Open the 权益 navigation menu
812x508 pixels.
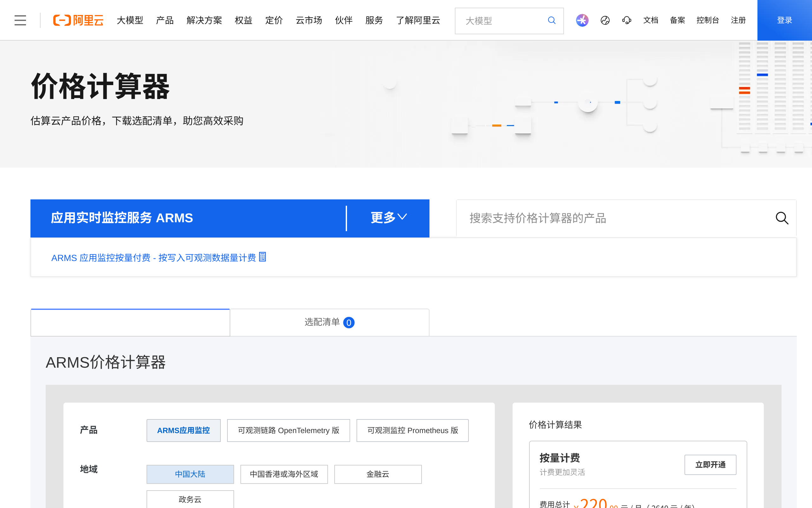pos(243,20)
